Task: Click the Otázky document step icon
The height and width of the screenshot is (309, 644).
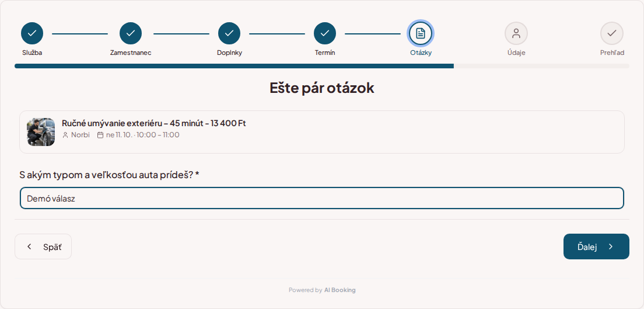Action: (x=421, y=33)
